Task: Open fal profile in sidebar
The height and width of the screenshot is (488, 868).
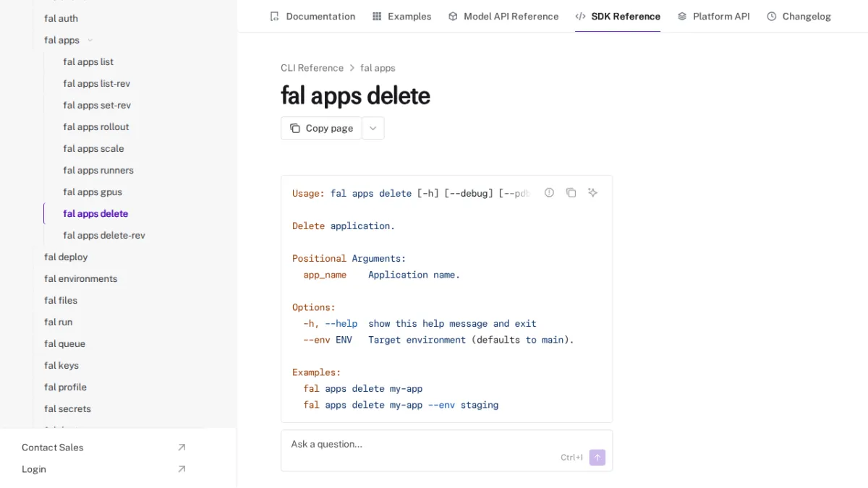Action: tap(65, 388)
